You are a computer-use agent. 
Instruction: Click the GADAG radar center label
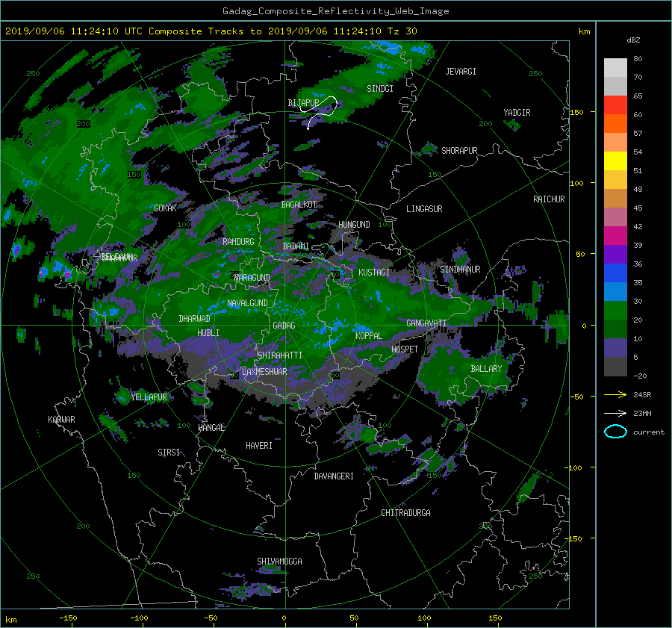(x=284, y=326)
